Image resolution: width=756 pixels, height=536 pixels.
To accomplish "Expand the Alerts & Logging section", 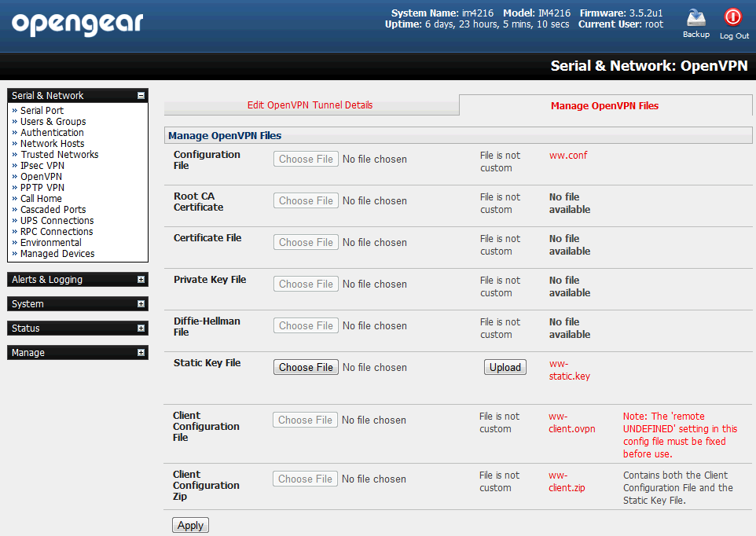I will coord(141,280).
